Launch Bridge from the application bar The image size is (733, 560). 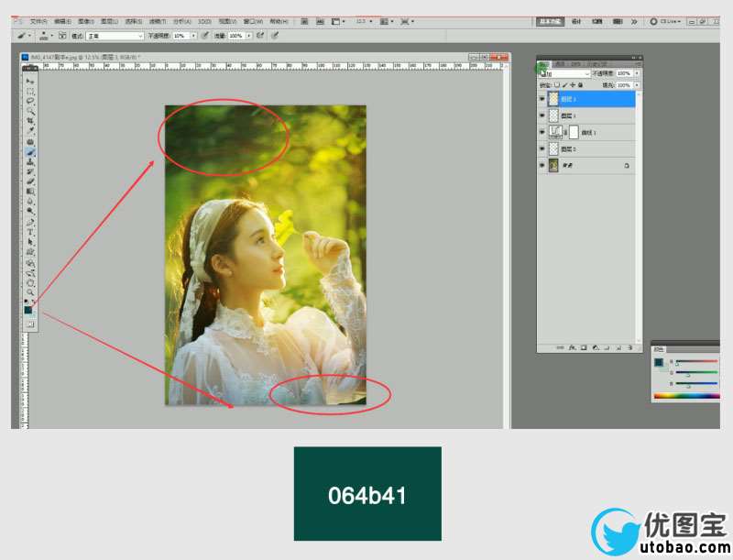[304, 21]
